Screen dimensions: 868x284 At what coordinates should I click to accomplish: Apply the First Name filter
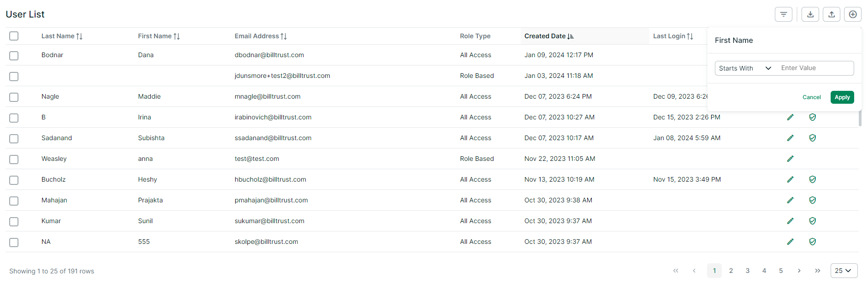[x=842, y=97]
